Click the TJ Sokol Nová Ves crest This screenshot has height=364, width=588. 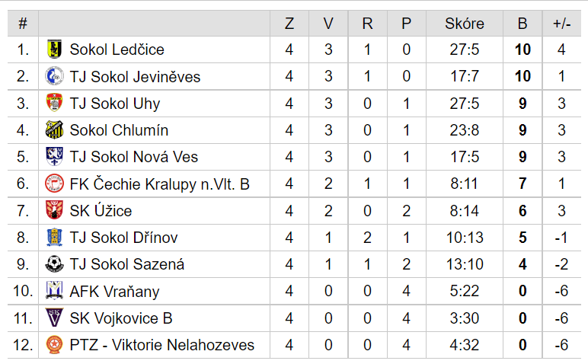click(54, 157)
